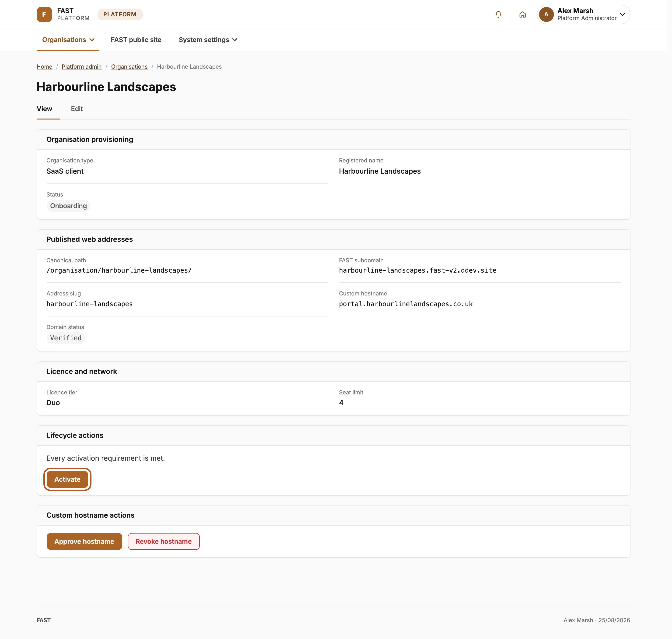
Task: Open the Organisations breadcrumb link
Action: (x=129, y=67)
